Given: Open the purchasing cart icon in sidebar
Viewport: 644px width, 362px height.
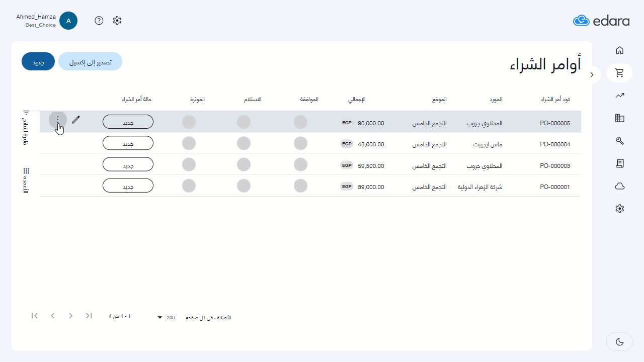Looking at the screenshot, I should point(620,73).
